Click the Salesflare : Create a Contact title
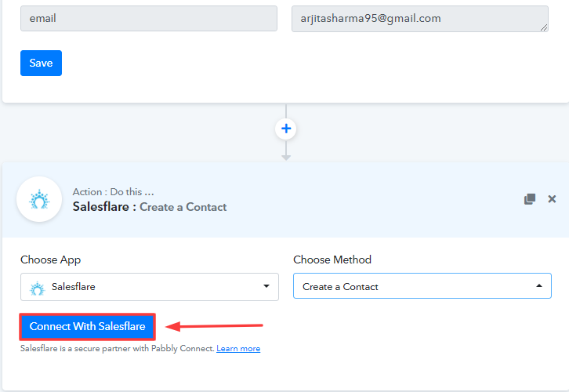 150,207
